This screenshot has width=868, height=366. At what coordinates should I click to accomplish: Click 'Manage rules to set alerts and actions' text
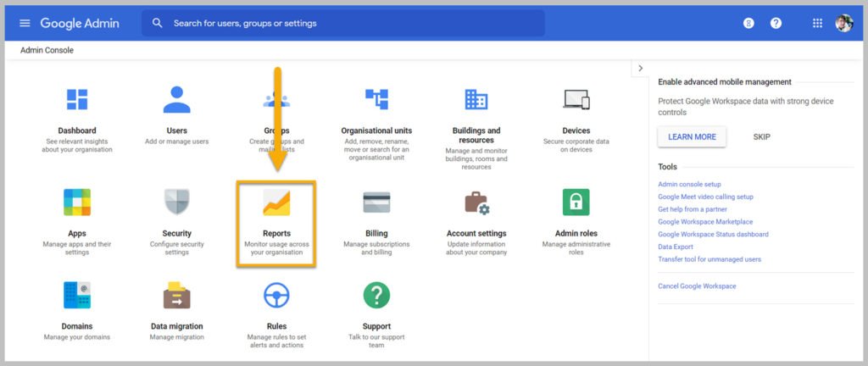276,341
